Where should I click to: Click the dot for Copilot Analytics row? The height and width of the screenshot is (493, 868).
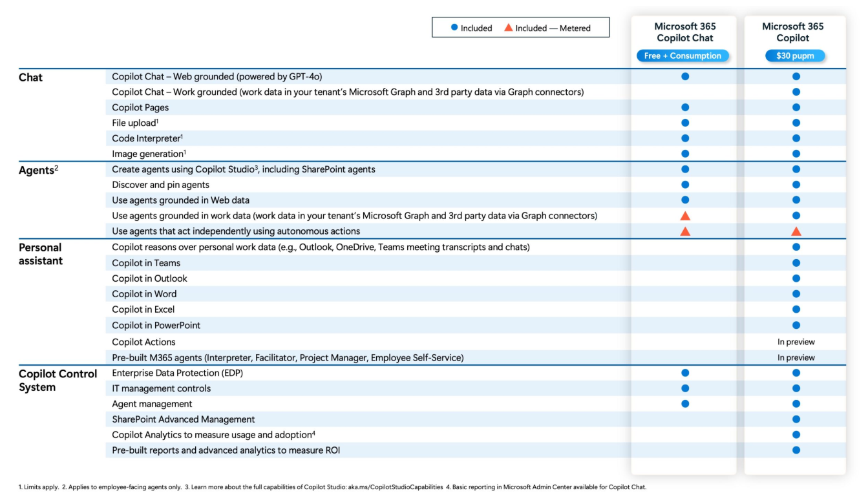(796, 435)
